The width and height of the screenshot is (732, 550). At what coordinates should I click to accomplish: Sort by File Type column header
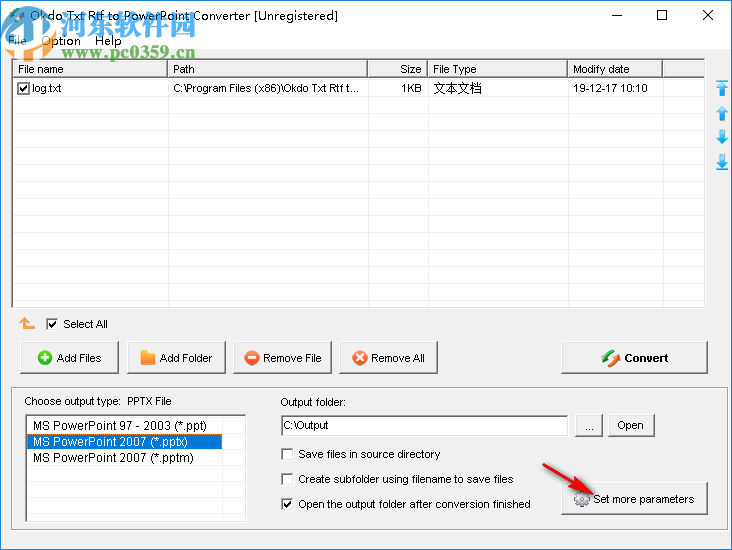coord(498,69)
